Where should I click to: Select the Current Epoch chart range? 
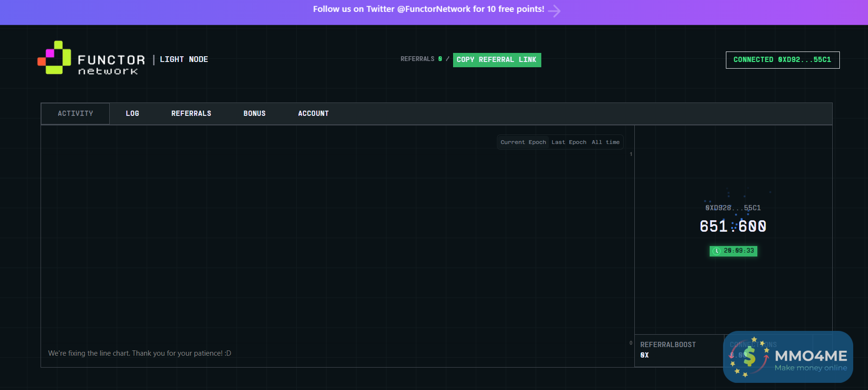click(x=523, y=142)
